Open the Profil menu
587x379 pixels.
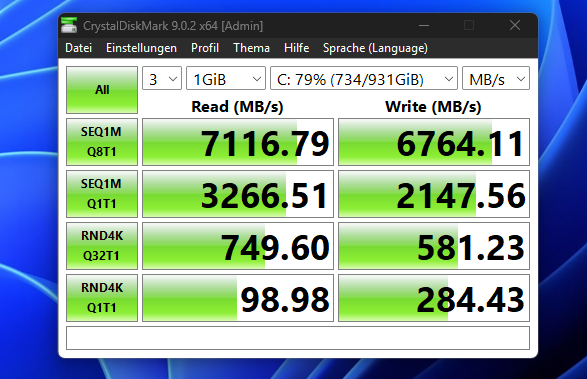pos(205,48)
